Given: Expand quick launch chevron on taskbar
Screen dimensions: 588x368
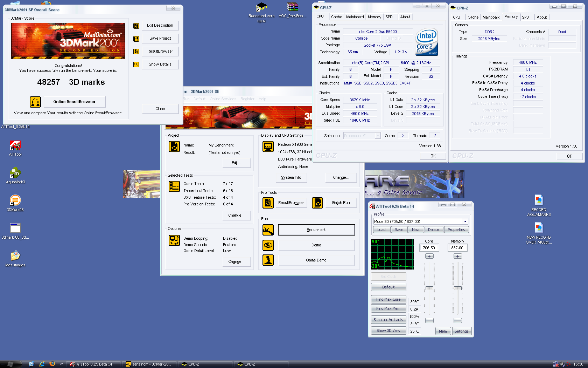Looking at the screenshot, I should (62, 364).
